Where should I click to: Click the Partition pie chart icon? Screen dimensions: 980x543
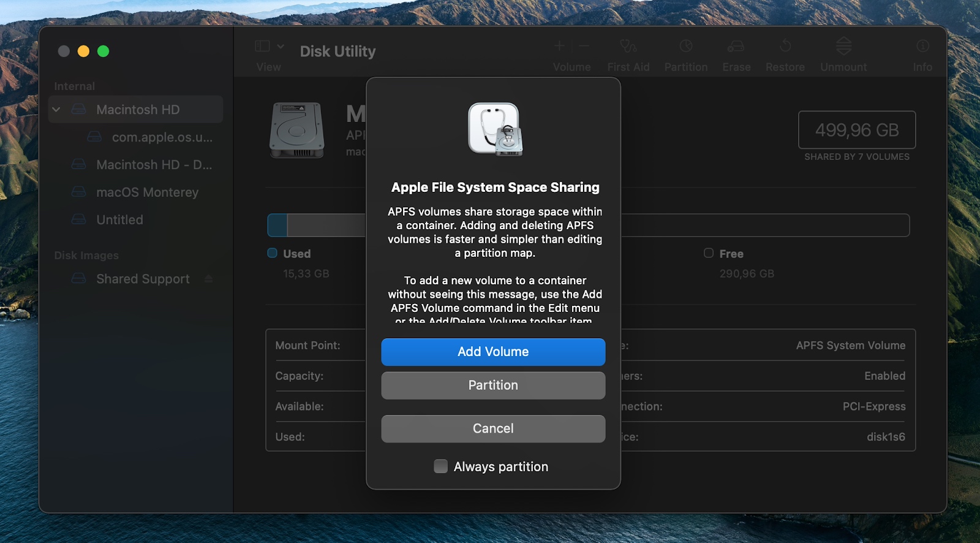click(686, 47)
